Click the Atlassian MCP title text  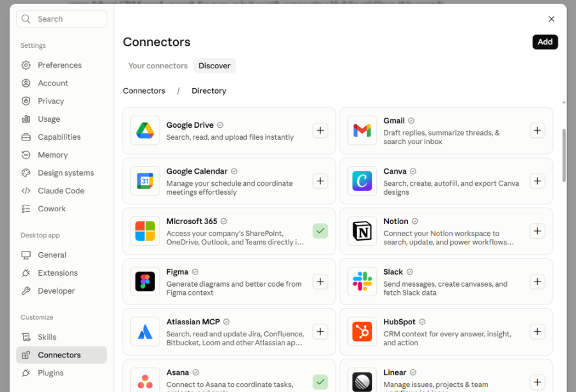pyautogui.click(x=193, y=322)
